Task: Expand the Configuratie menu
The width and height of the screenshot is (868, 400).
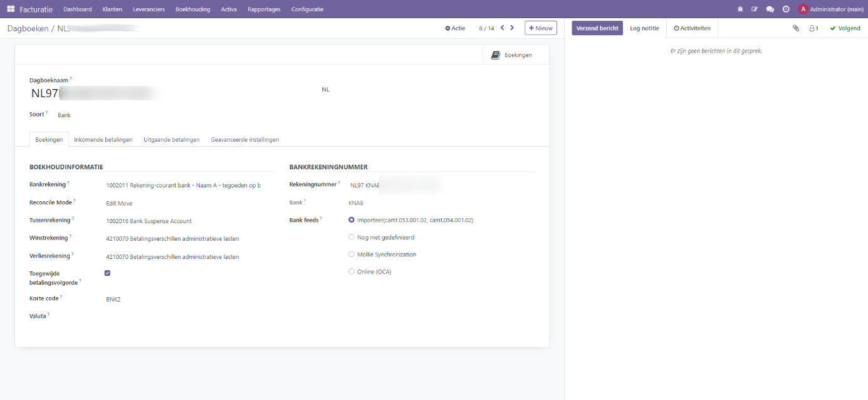Action: point(307,9)
